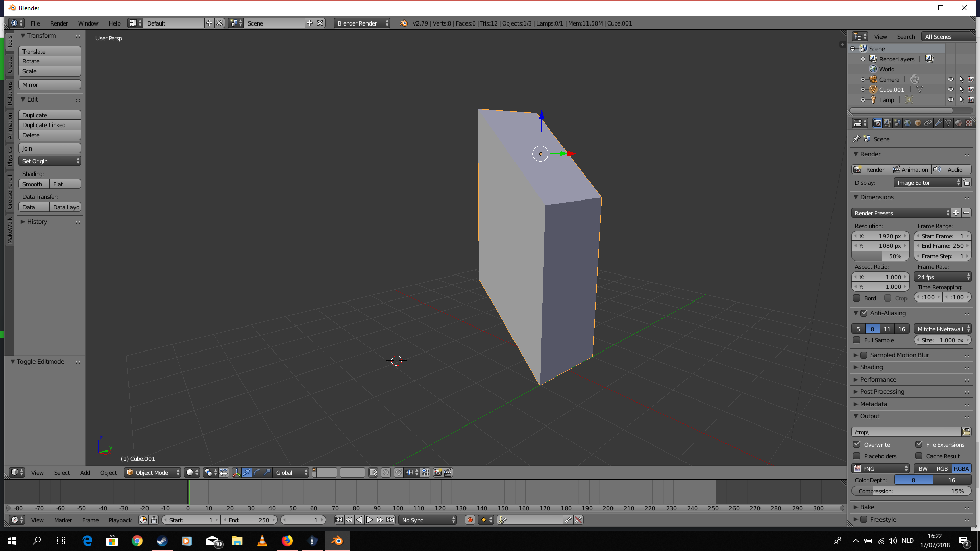Enable the Bord render border checkbox
The width and height of the screenshot is (980, 551).
click(856, 298)
